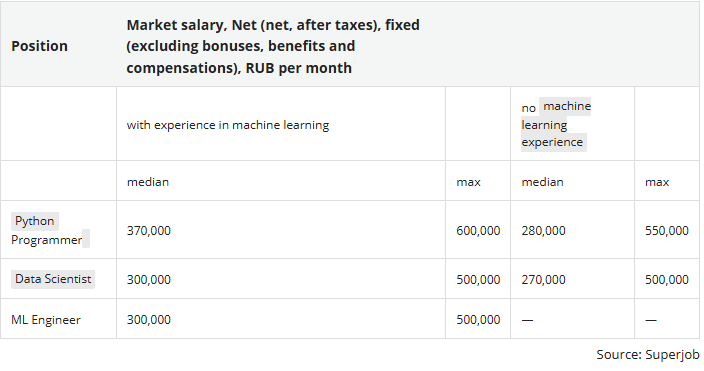This screenshot has width=704, height=371.
Task: Click the Position column header
Action: [x=40, y=46]
